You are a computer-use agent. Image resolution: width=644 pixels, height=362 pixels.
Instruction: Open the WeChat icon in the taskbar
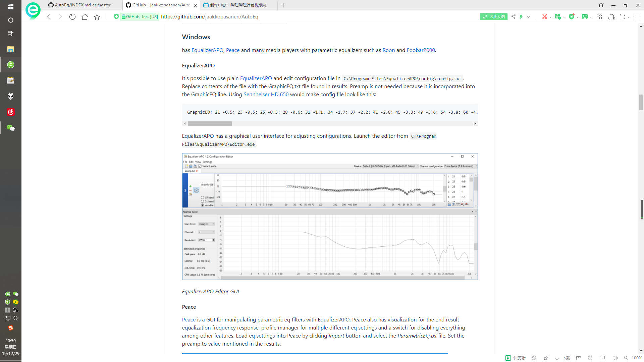click(11, 128)
